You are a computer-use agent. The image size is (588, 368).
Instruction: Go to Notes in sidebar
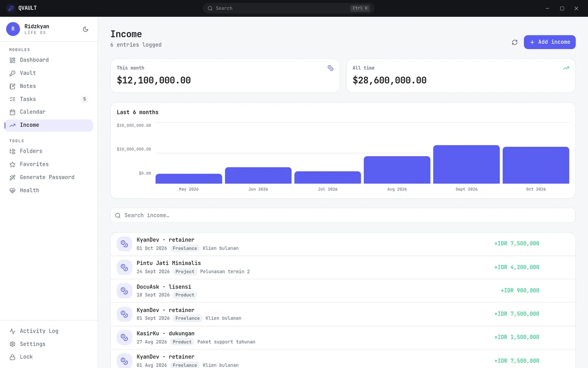tap(49, 86)
